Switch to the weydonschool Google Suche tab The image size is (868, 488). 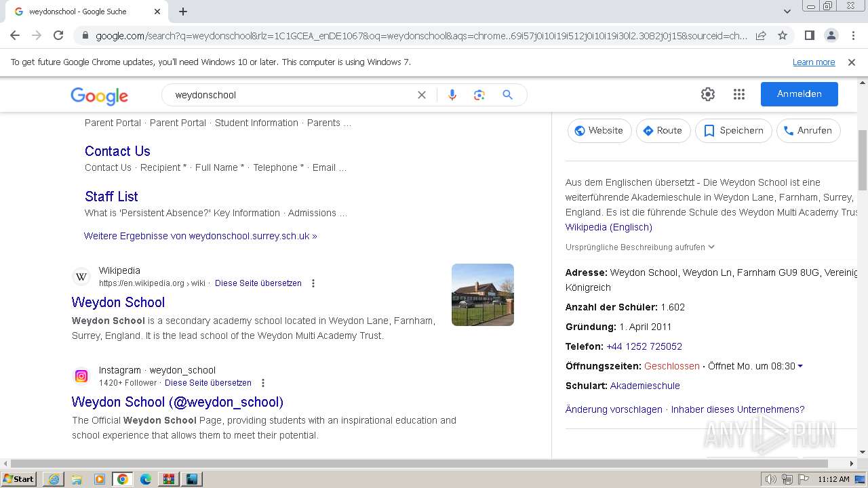click(x=88, y=12)
